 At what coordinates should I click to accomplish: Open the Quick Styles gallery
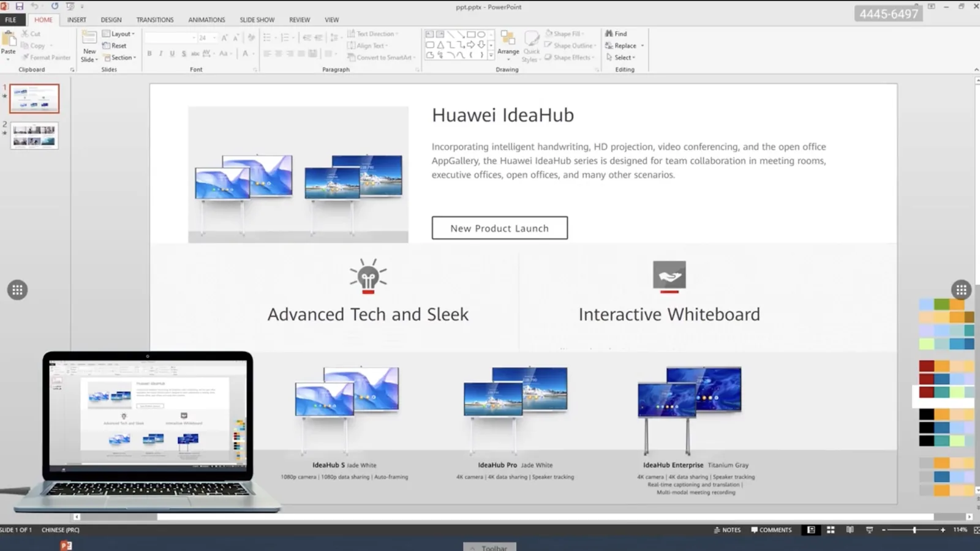point(531,46)
